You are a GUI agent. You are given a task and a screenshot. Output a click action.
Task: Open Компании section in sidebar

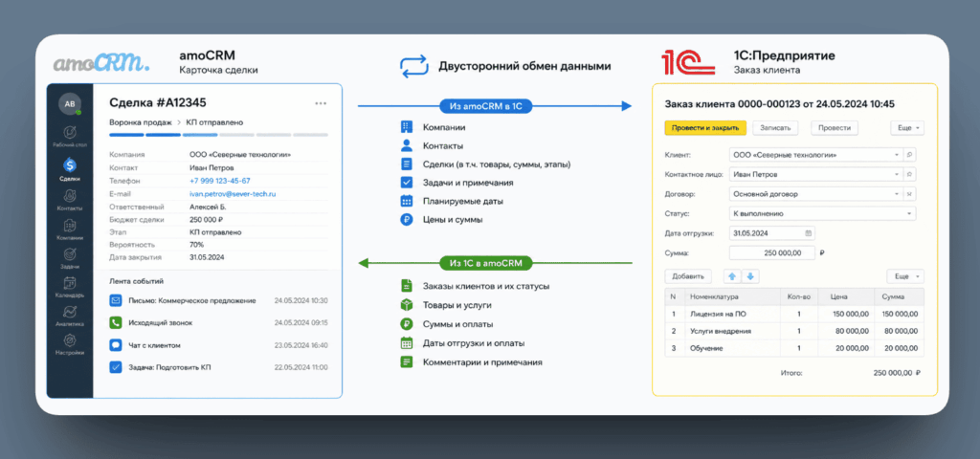coord(70,229)
